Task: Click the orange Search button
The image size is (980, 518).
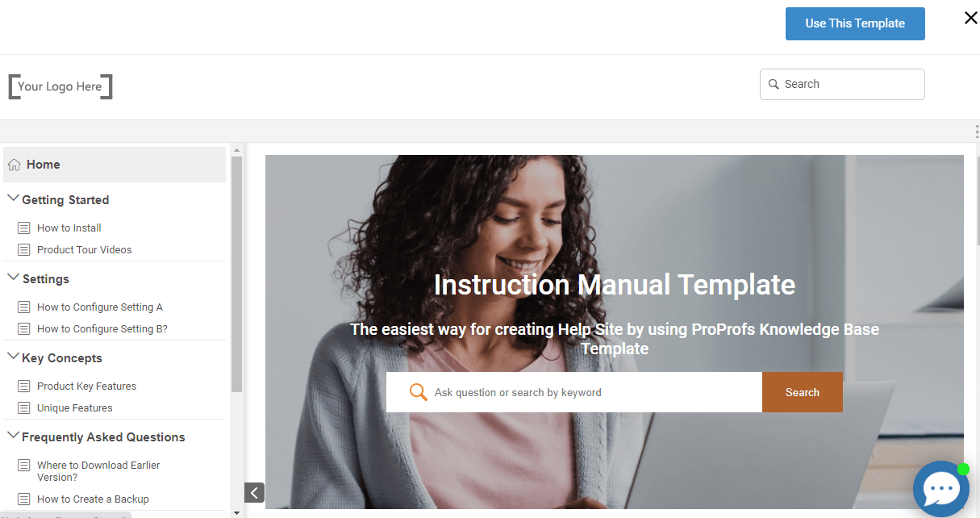Action: pyautogui.click(x=803, y=392)
